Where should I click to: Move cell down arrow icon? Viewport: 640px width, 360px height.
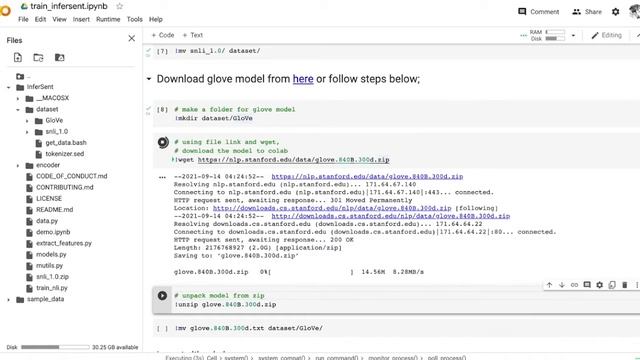[x=562, y=285]
